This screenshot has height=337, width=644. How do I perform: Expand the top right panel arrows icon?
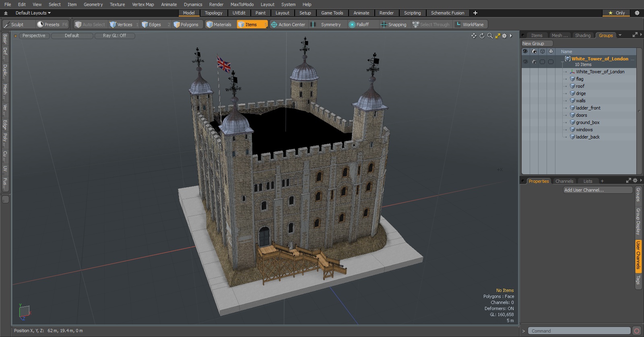tap(635, 35)
